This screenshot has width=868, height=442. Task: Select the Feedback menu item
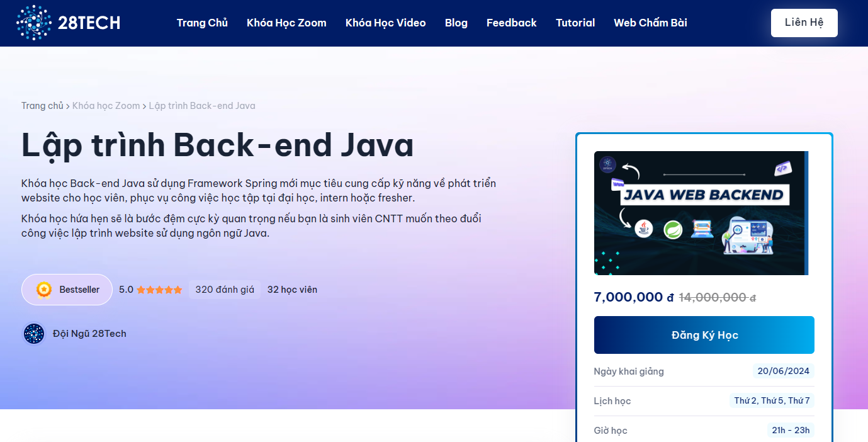511,23
